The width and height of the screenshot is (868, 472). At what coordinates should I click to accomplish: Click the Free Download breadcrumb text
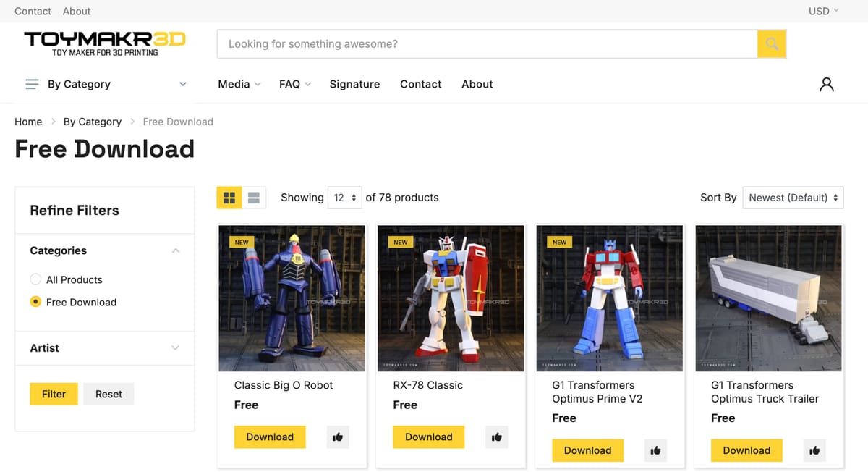pyautogui.click(x=178, y=122)
